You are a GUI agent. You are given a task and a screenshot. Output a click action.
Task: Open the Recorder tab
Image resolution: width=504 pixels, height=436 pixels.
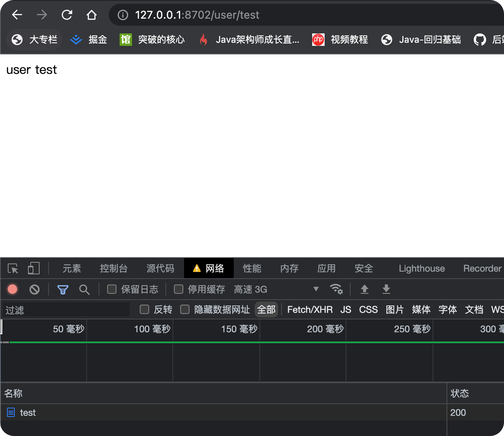coord(482,269)
